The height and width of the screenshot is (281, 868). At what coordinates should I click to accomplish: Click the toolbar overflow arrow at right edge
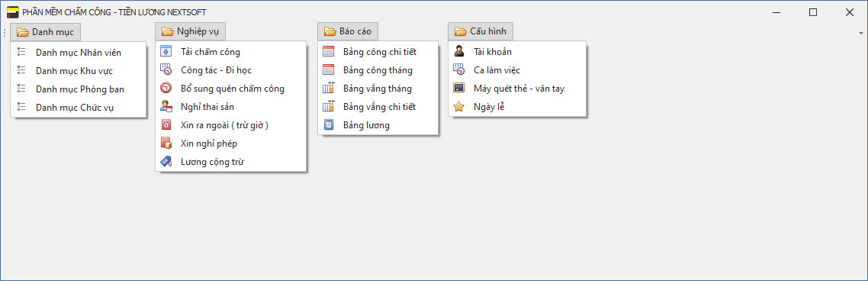(861, 33)
